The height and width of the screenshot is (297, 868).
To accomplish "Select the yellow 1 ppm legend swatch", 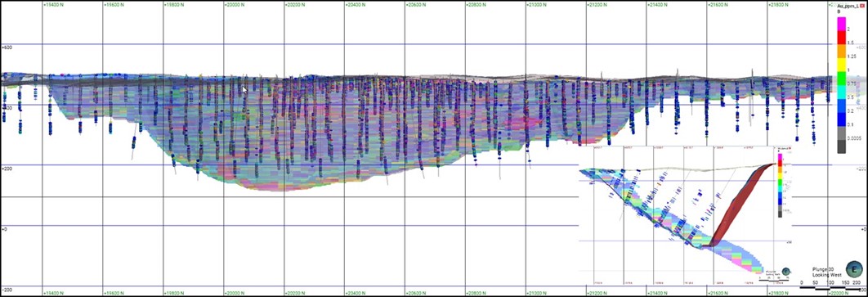I will (841, 65).
